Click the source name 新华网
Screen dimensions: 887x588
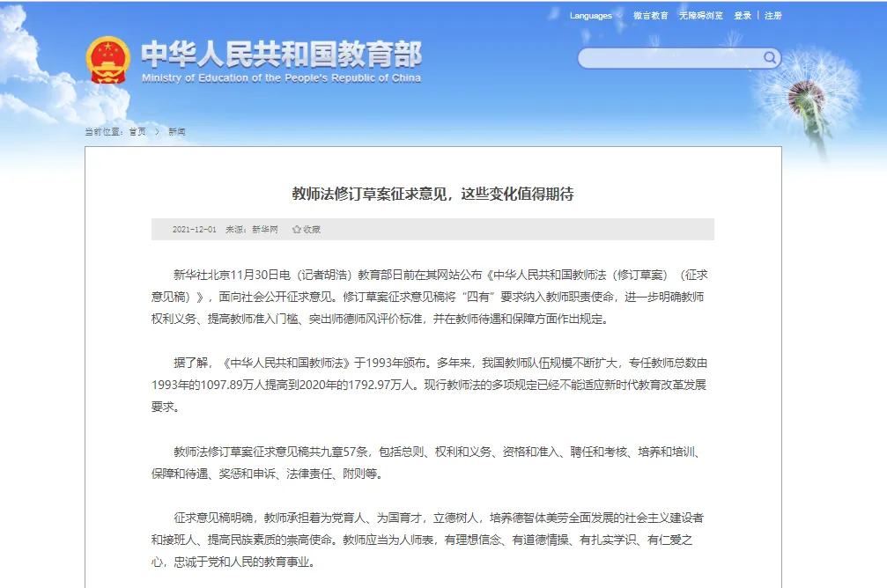(264, 230)
